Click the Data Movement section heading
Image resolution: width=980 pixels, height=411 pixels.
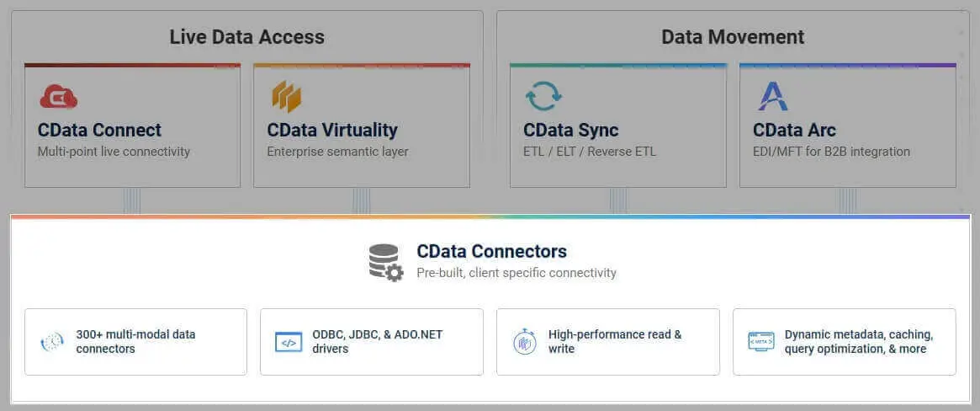click(x=733, y=37)
